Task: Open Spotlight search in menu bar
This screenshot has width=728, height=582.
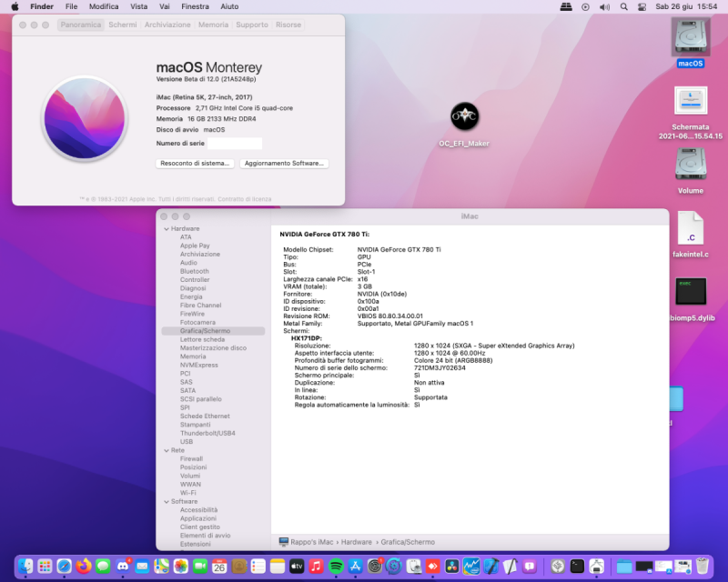Action: tap(624, 6)
